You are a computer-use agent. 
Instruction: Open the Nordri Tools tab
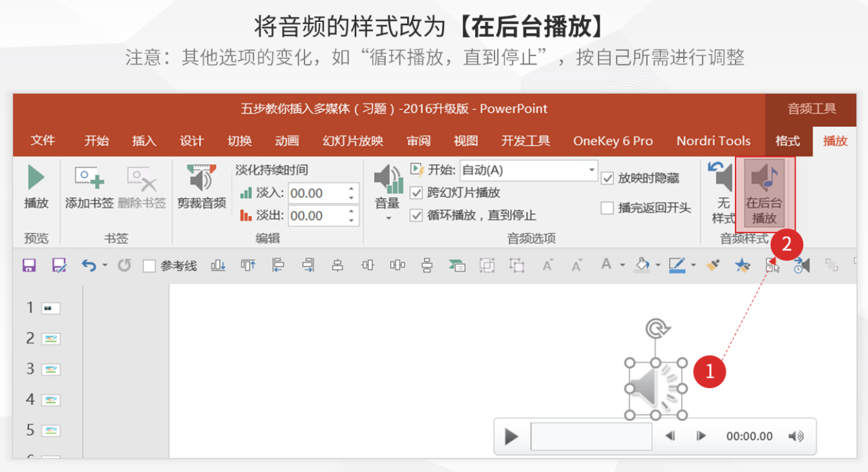[x=714, y=141]
